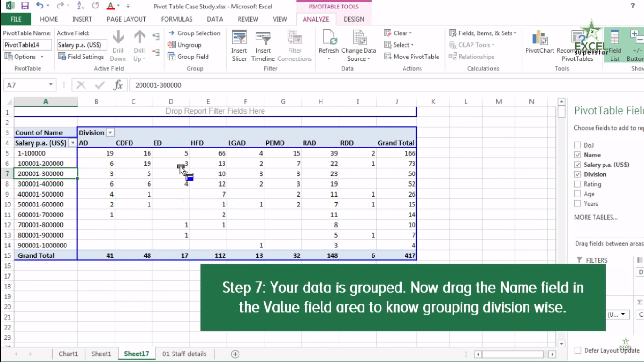Screen dimensions: 644x362
Task: Click the confirm checkmark in formula bar
Action: 99,85
